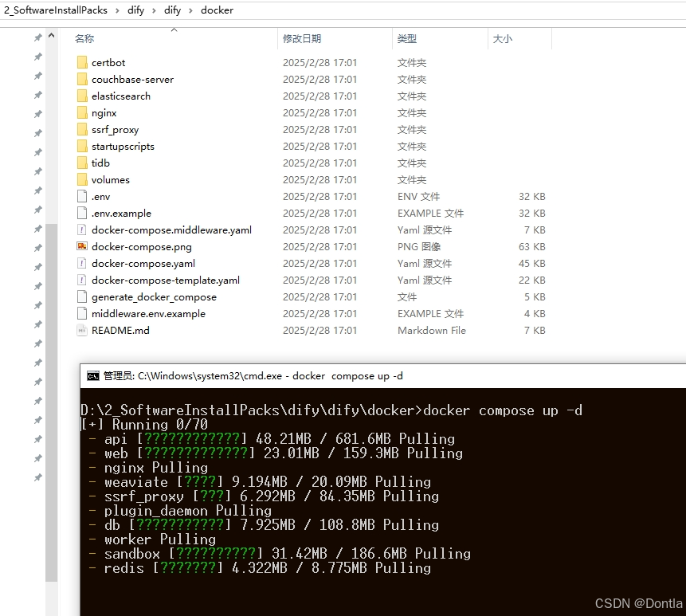Click the 2_SoftwareInstallPacks breadcrumb segment
The height and width of the screenshot is (616, 686).
pyautogui.click(x=56, y=10)
